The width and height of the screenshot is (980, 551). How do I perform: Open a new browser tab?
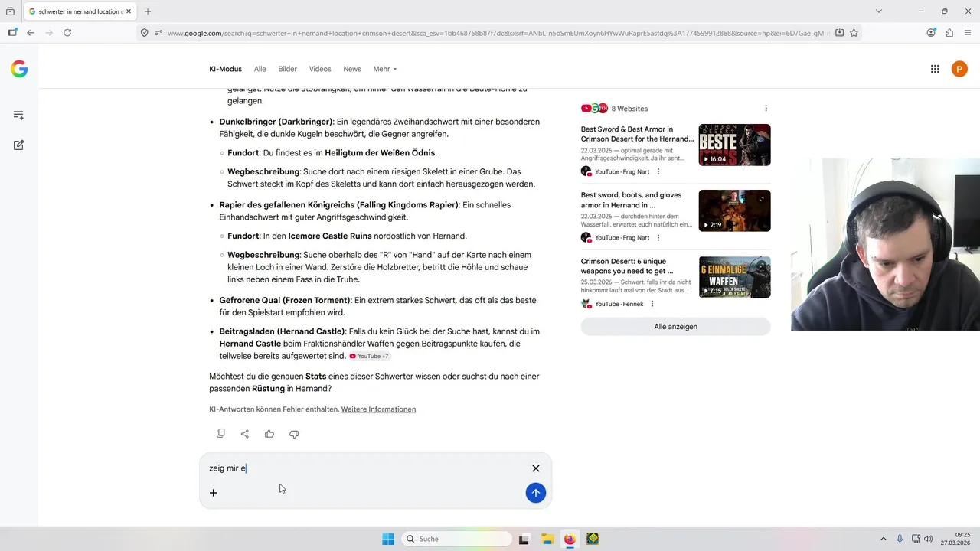pos(148,11)
